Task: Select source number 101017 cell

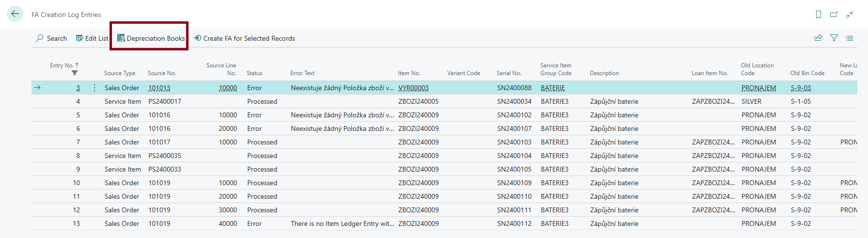Action: 159,142
